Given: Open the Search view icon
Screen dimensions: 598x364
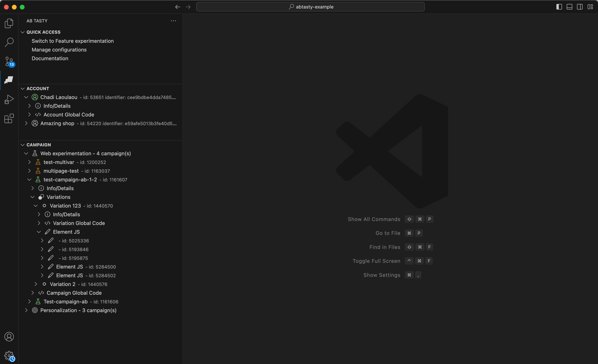Looking at the screenshot, I should [9, 42].
